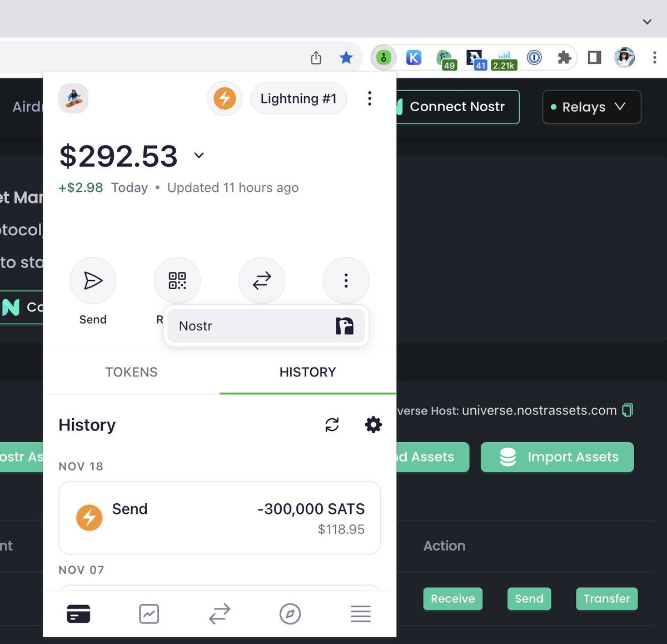Copy the universe host address
Image resolution: width=667 pixels, height=644 pixels.
pos(628,410)
